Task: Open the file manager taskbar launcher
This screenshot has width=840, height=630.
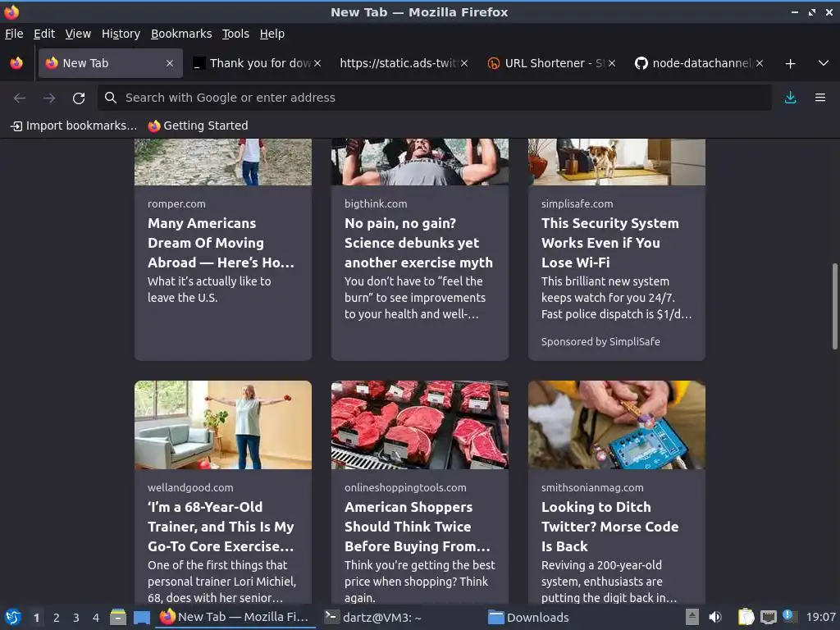Action: click(x=118, y=618)
